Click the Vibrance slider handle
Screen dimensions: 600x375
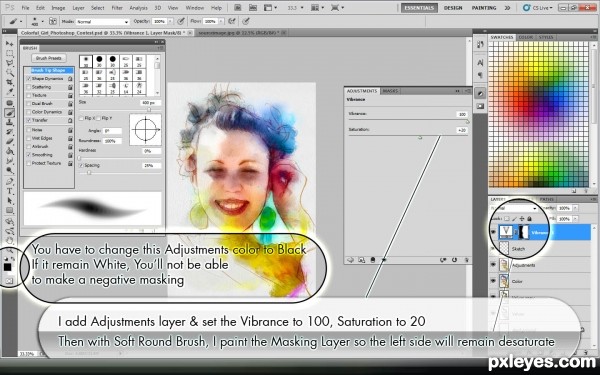click(x=467, y=121)
